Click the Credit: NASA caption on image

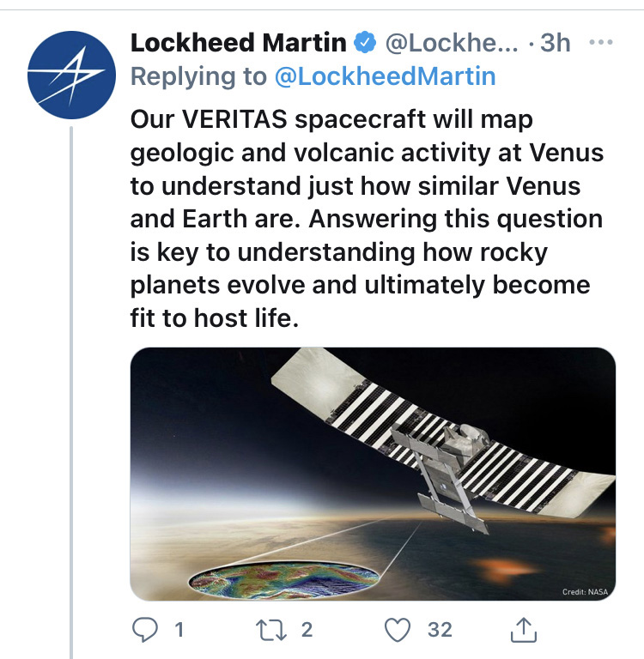(x=585, y=592)
